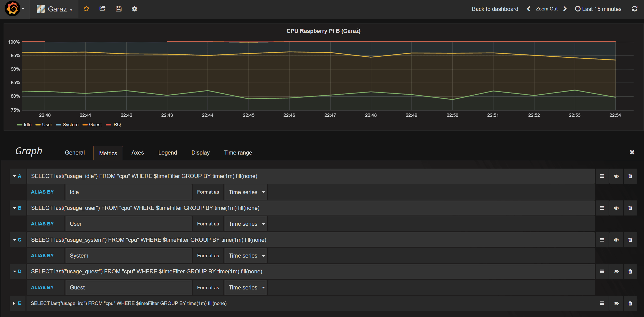Open color picker for Idle legend swatch
The width and height of the screenshot is (644, 317).
20,125
